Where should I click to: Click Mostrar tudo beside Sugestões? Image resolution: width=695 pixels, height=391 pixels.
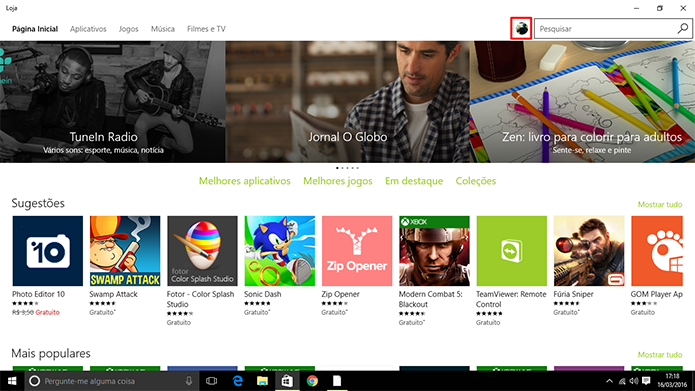pyautogui.click(x=660, y=204)
